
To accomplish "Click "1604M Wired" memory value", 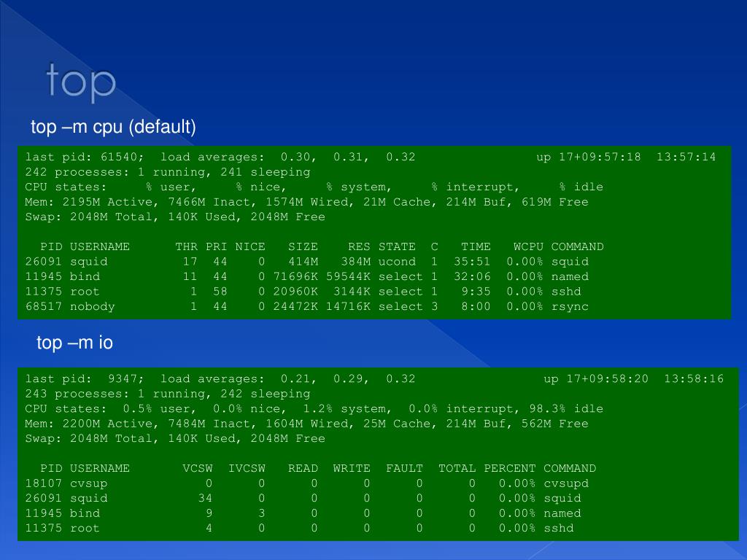I will (307, 424).
